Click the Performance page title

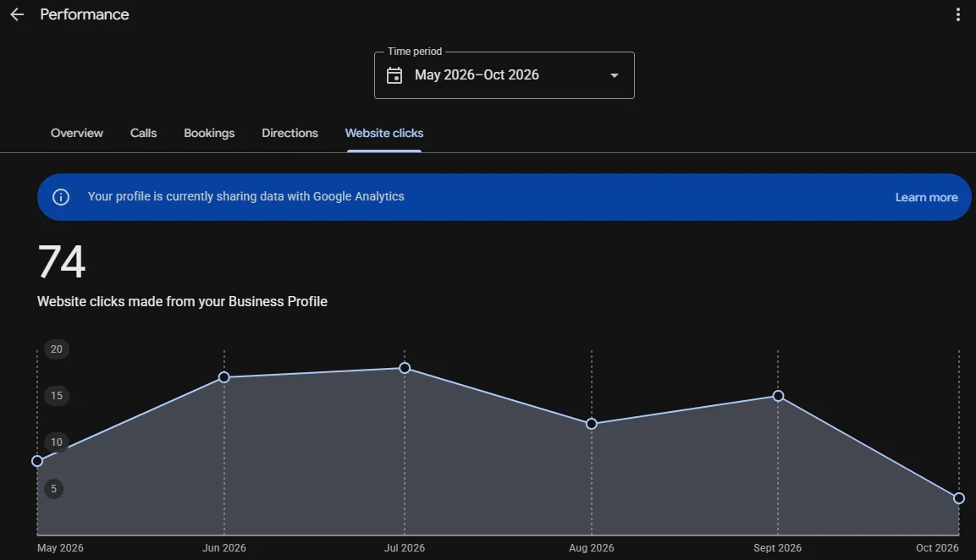click(85, 14)
